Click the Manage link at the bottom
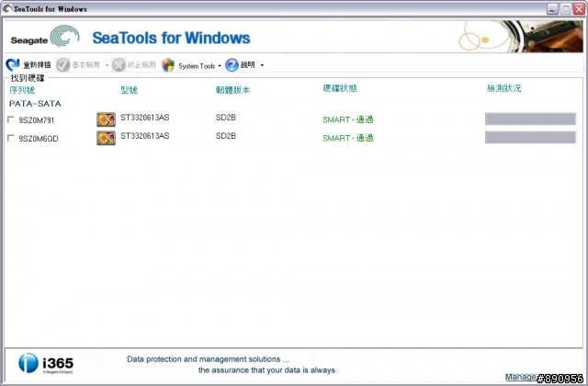The height and width of the screenshot is (386, 588). tap(520, 377)
